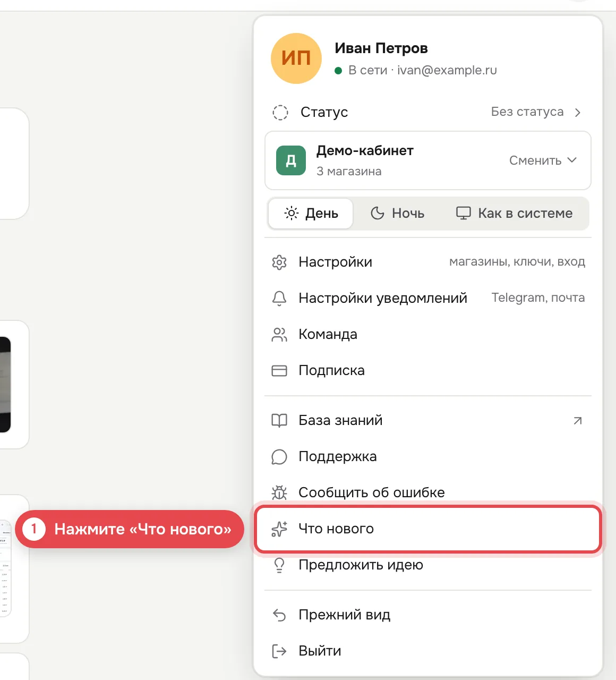Click the lightbulb icon for Предложить идею
This screenshot has width=616, height=680.
point(279,565)
